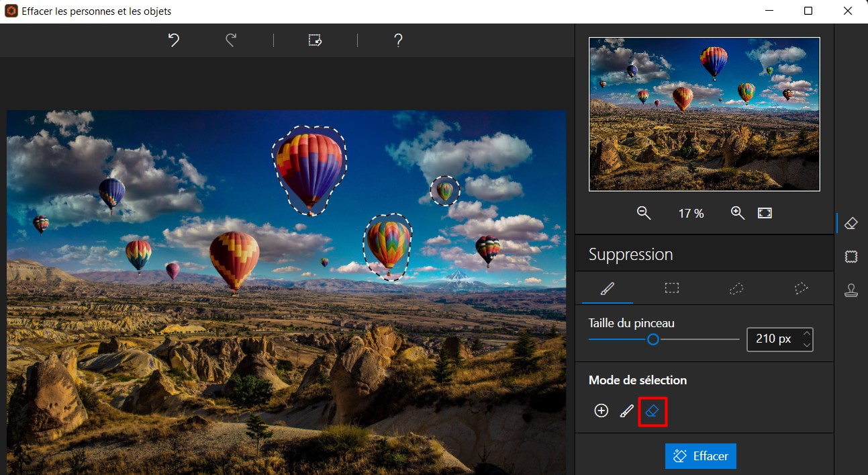The height and width of the screenshot is (475, 868).
Task: Decrease brush size with down arrow
Action: tap(807, 345)
